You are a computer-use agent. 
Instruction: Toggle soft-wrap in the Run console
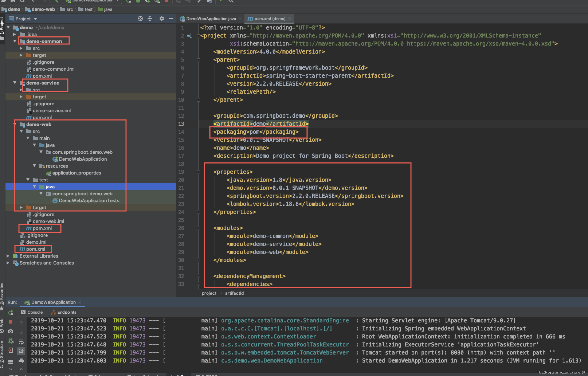point(21,342)
